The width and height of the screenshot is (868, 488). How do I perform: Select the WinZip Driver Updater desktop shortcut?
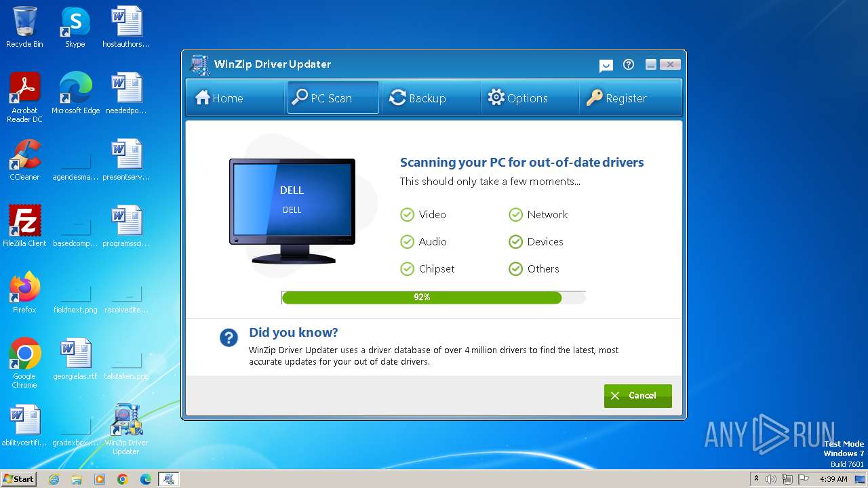coord(126,430)
